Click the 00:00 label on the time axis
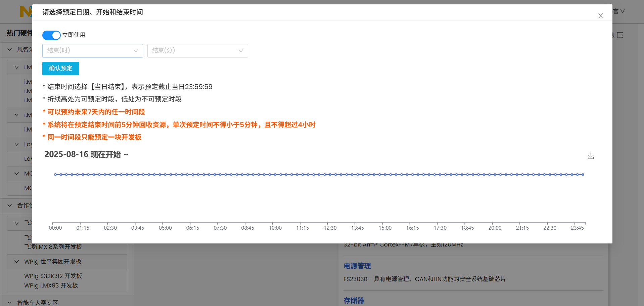Image resolution: width=644 pixels, height=306 pixels. [55, 228]
